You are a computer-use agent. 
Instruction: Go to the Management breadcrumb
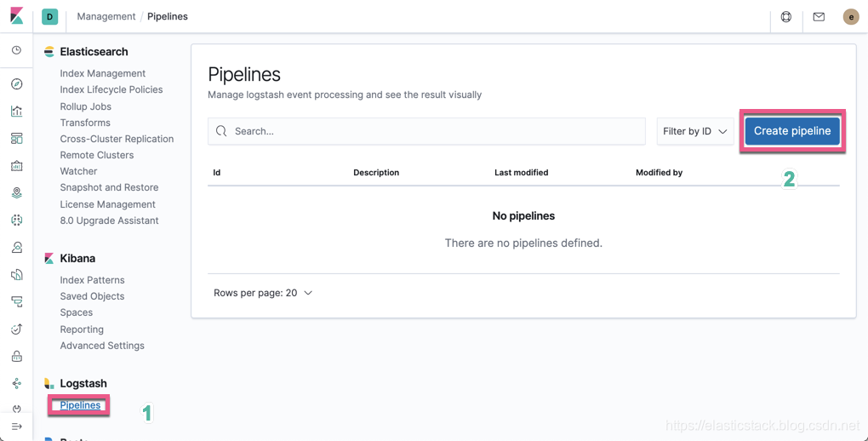[106, 17]
